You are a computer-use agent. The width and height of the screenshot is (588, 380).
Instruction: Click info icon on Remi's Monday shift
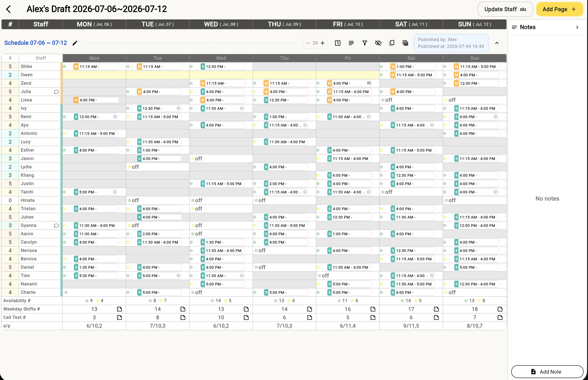coord(115,117)
